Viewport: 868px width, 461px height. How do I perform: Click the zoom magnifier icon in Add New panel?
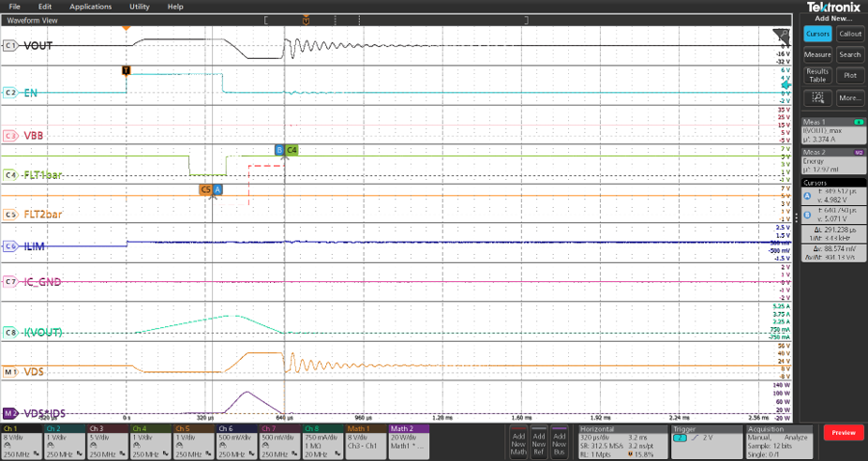pos(817,97)
